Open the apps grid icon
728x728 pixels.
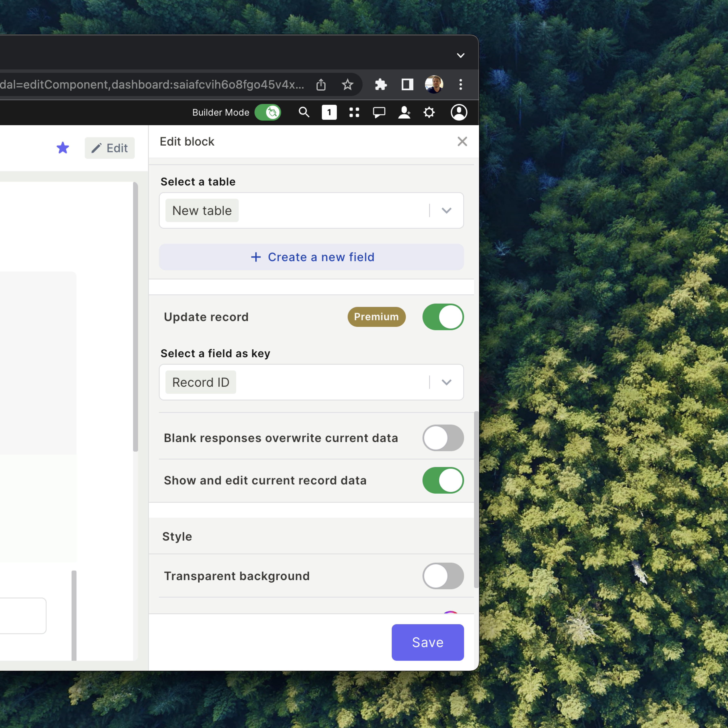[354, 112]
